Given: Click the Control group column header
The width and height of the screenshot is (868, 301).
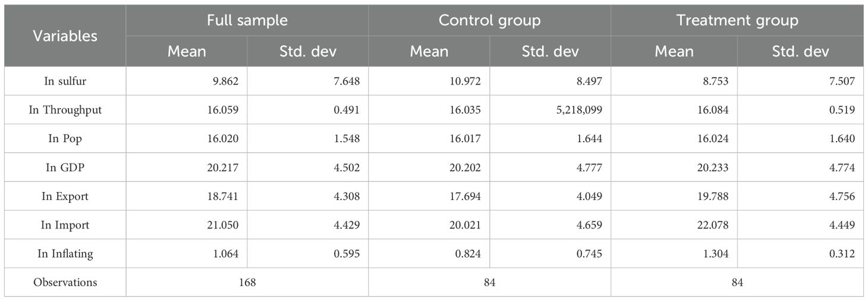Looking at the screenshot, I should [x=489, y=20].
